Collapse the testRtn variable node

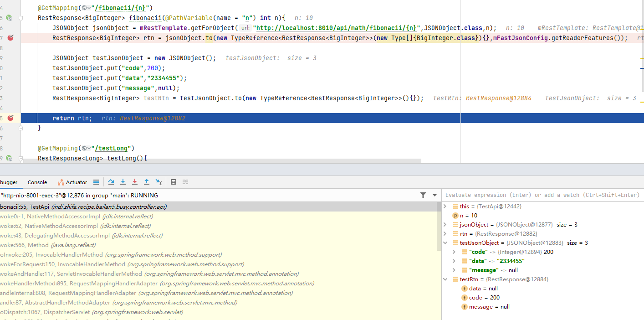(x=445, y=279)
